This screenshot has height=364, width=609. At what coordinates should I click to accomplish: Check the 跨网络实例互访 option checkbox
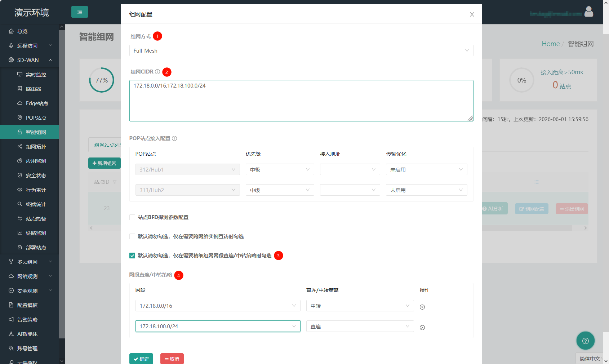(132, 236)
